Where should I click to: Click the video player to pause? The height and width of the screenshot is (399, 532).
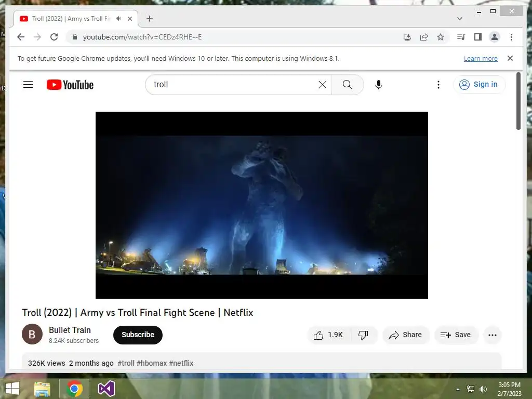pos(262,205)
